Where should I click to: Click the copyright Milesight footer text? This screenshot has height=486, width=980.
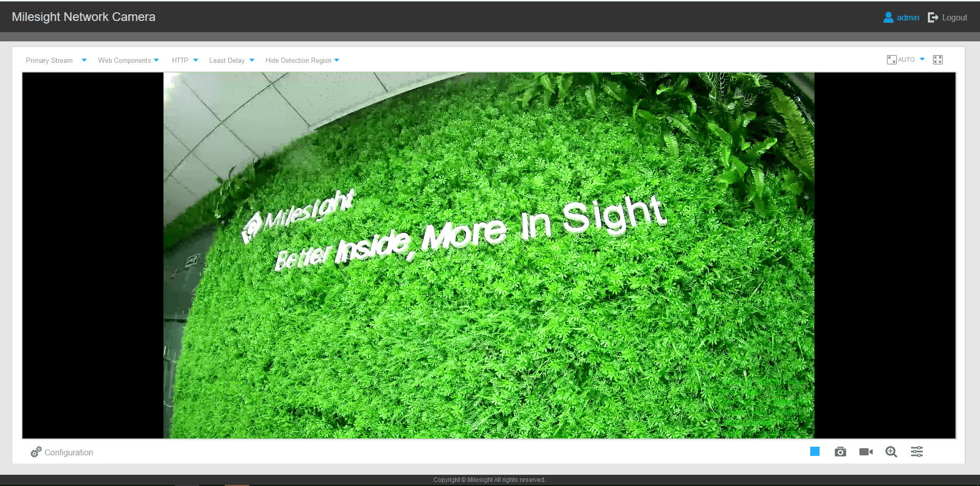(489, 480)
